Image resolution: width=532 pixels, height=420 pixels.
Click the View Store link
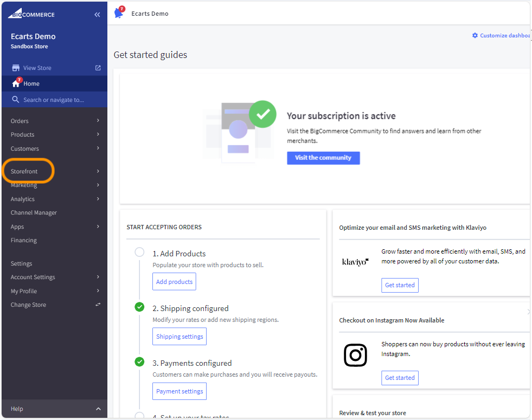(x=37, y=68)
